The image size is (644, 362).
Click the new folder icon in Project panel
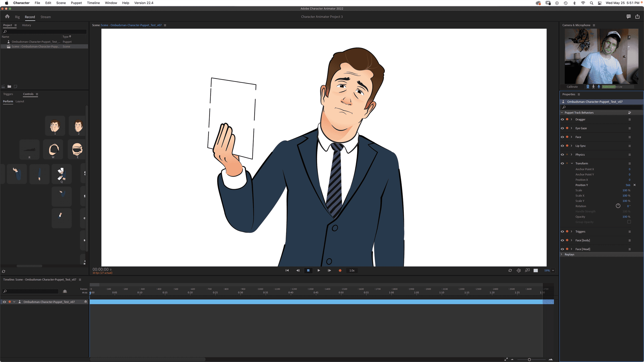coord(9,86)
